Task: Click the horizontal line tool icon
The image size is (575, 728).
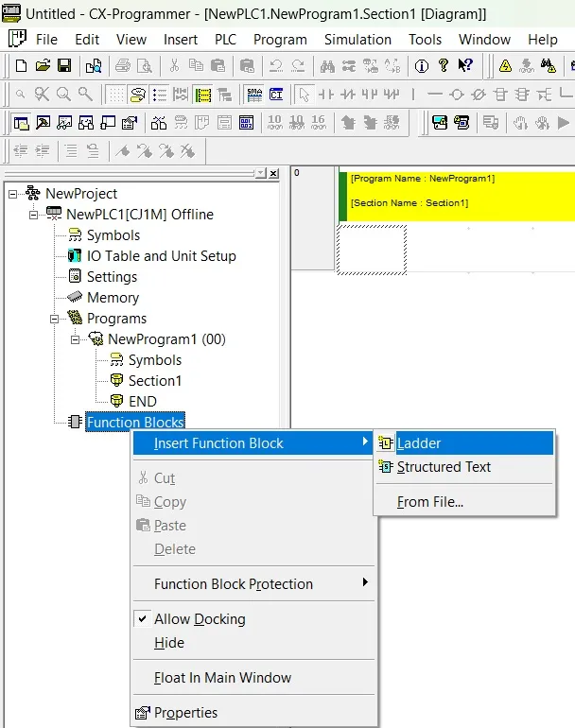Action: (x=435, y=95)
